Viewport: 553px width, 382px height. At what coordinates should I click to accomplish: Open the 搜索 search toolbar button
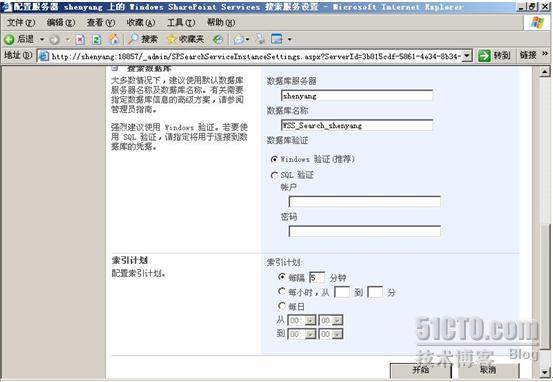tap(143, 39)
